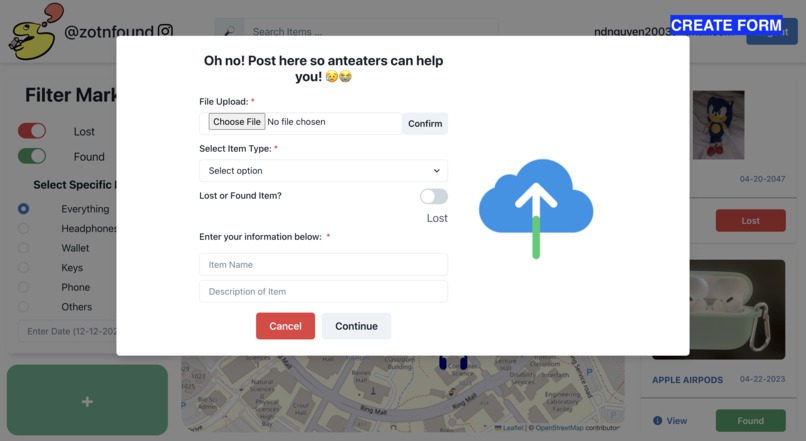This screenshot has width=806, height=441.
Task: Click the 04-20-2047 date text
Action: [x=762, y=179]
